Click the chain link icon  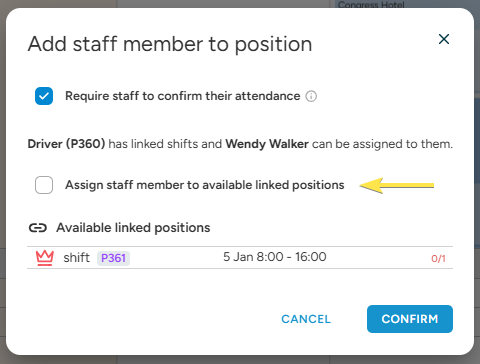(x=38, y=228)
